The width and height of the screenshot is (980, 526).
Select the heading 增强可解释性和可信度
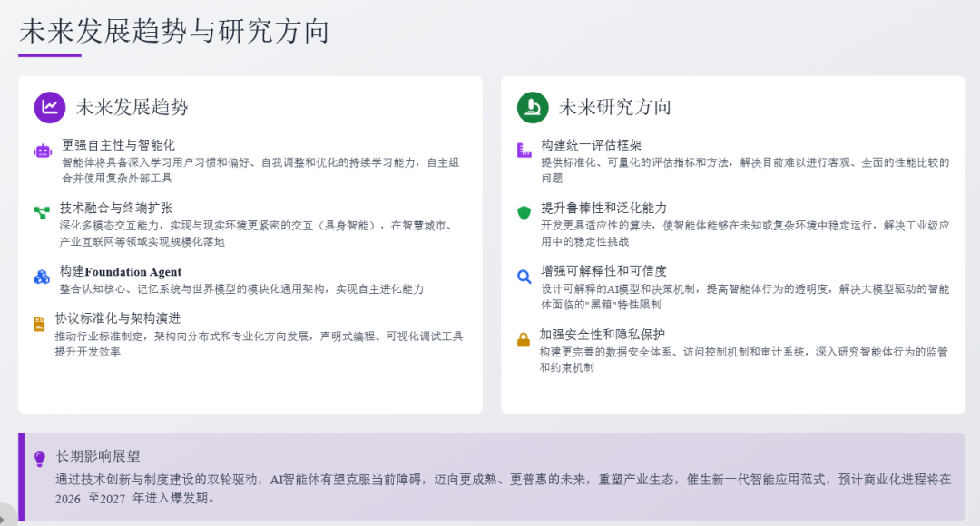603,271
